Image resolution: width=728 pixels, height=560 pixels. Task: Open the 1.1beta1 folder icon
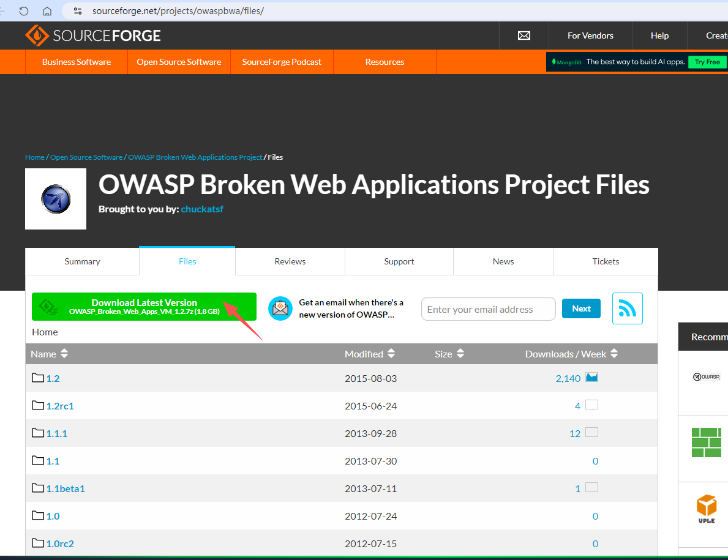tap(38, 488)
